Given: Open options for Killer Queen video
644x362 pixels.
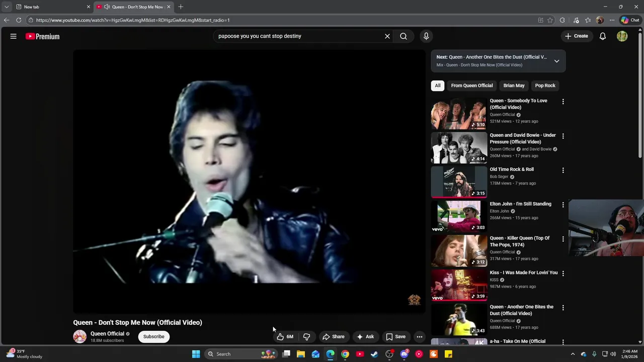Looking at the screenshot, I should [563, 239].
